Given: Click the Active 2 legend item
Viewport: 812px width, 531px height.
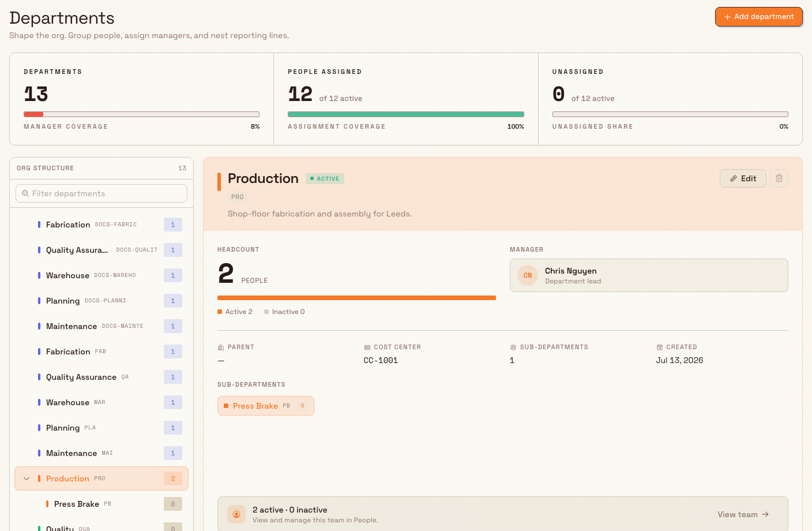Looking at the screenshot, I should pyautogui.click(x=235, y=312).
